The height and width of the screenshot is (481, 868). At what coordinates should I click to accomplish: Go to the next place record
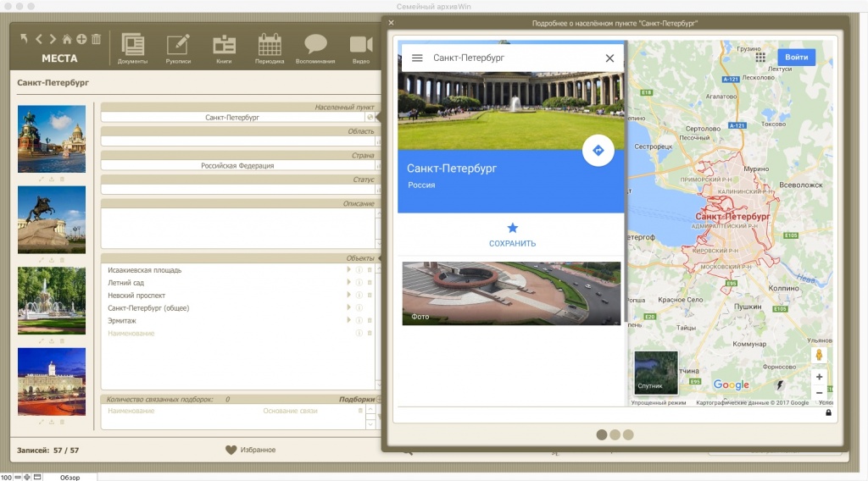tap(53, 39)
